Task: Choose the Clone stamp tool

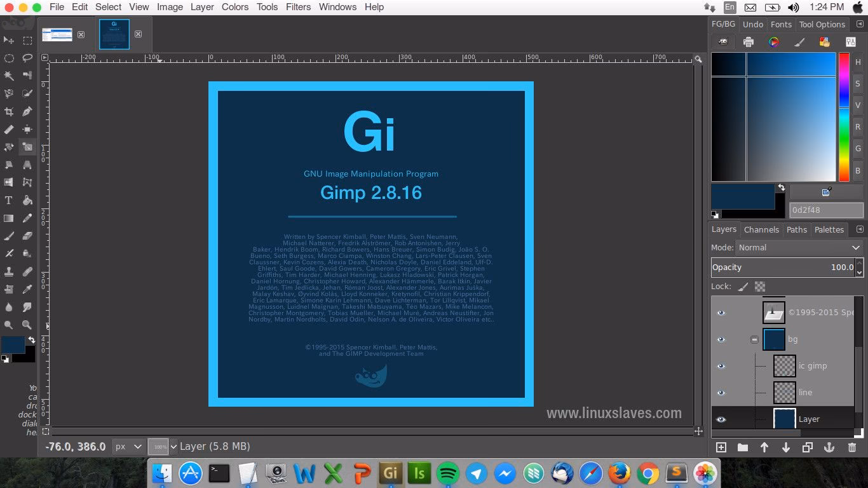Action: (x=10, y=271)
